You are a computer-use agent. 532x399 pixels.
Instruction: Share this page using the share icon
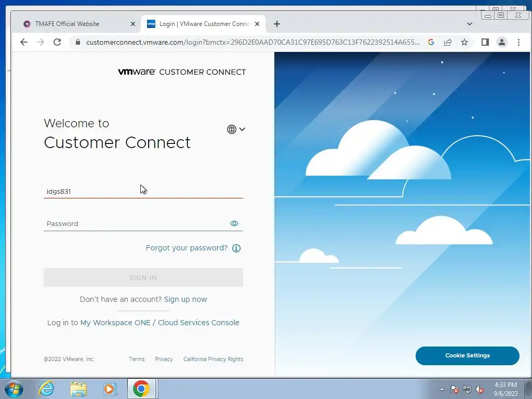point(448,42)
